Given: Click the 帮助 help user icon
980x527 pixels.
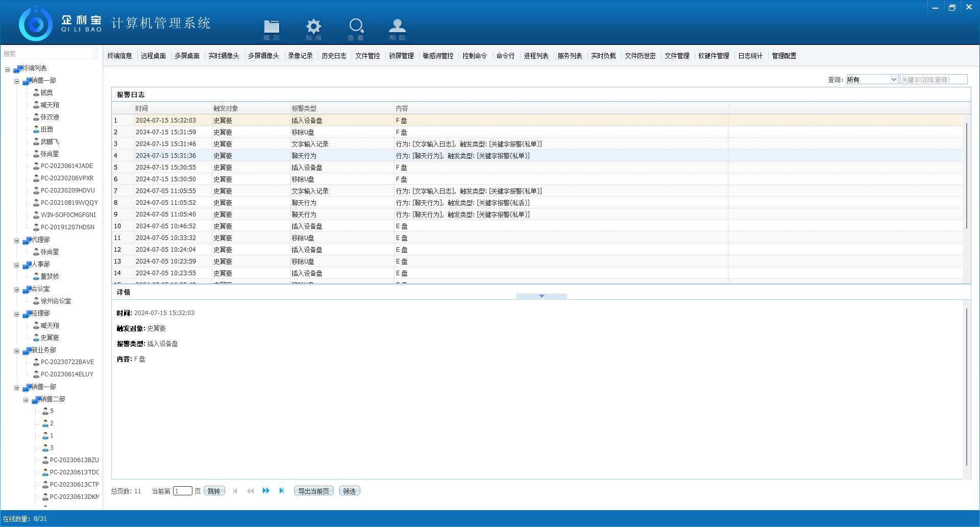Looking at the screenshot, I should [x=397, y=29].
